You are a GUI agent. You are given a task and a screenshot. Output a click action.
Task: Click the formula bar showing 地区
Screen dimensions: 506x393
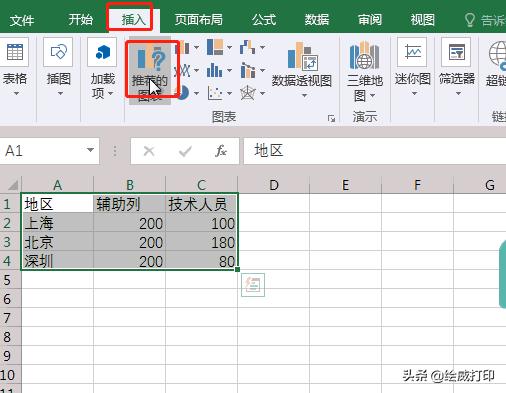(x=375, y=151)
